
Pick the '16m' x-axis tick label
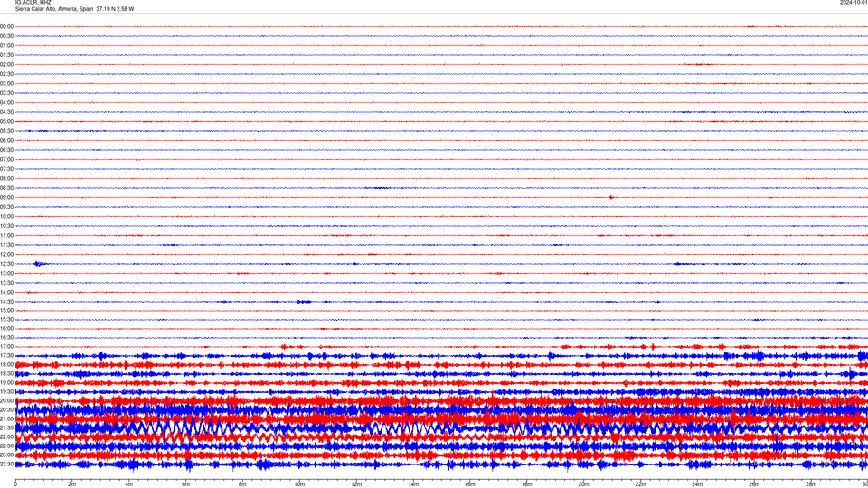[x=470, y=484]
